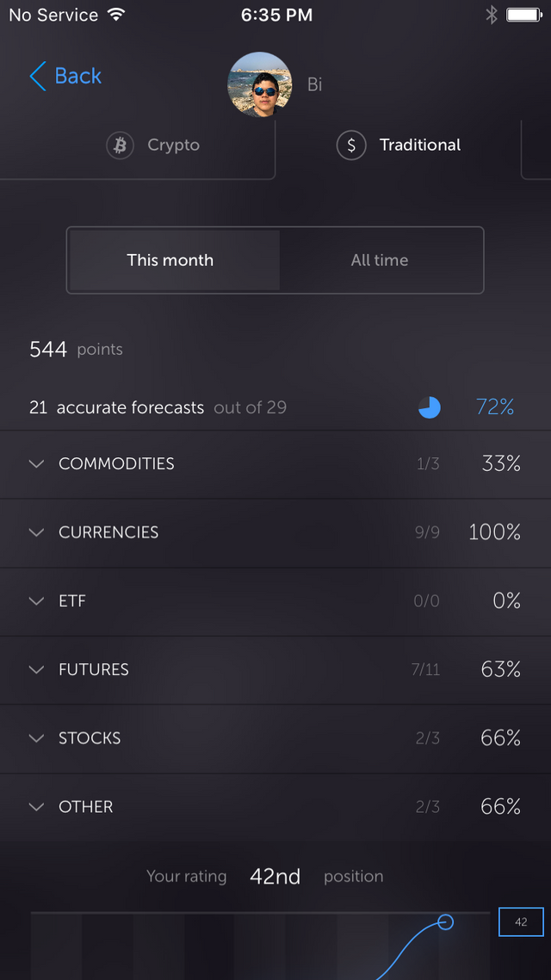Tap the blue back arrow chevron
The width and height of the screenshot is (551, 980).
coord(38,77)
